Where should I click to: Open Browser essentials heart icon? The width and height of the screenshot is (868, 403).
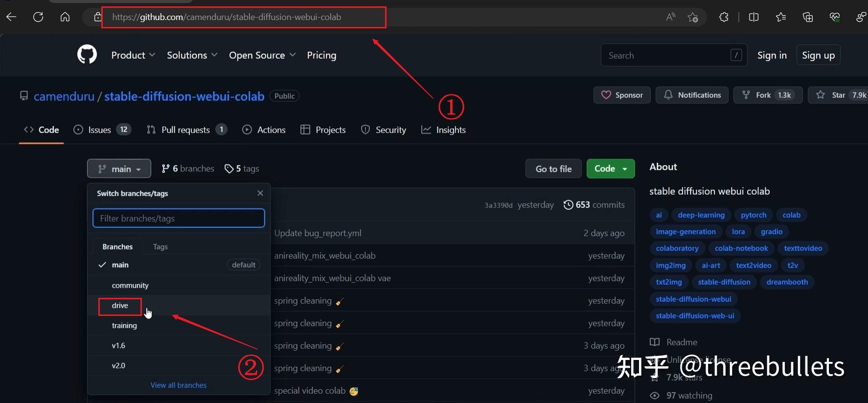tap(835, 17)
